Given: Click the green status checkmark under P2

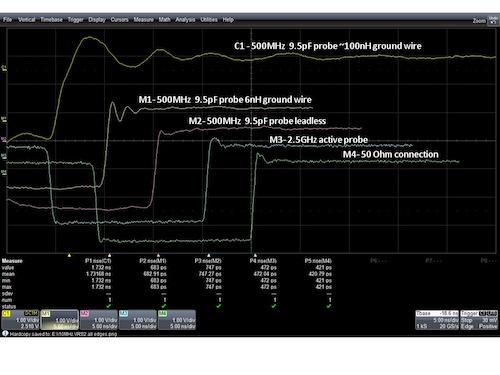Looking at the screenshot, I should (164, 306).
